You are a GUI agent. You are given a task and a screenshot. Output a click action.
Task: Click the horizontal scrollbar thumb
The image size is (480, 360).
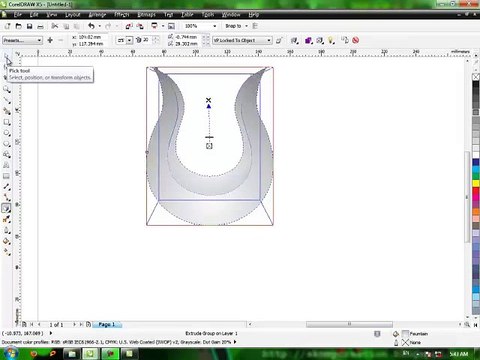pos(349,324)
